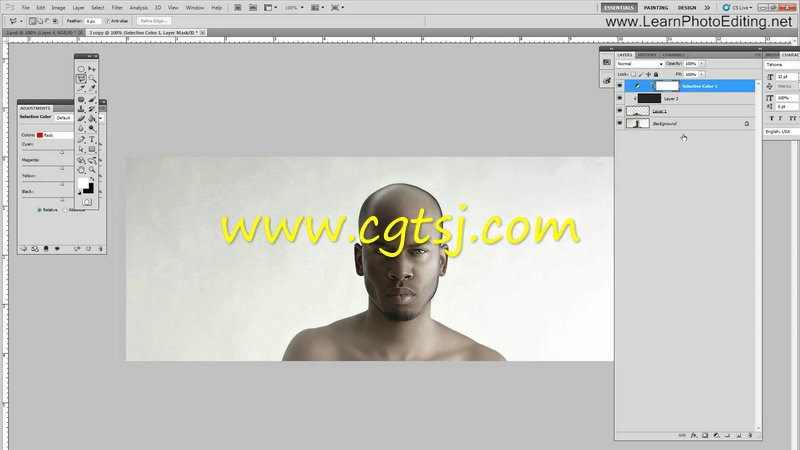Open the Fill slider arrow

(x=702, y=74)
